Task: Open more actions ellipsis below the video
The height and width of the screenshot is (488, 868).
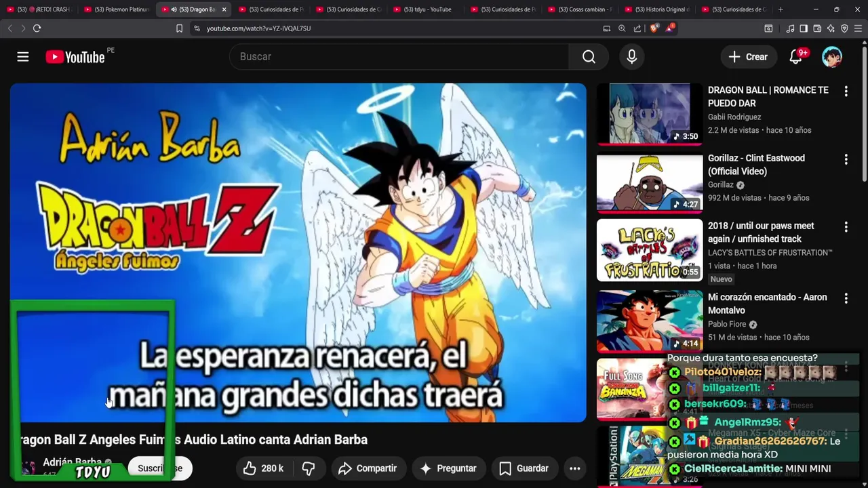Action: [574, 468]
